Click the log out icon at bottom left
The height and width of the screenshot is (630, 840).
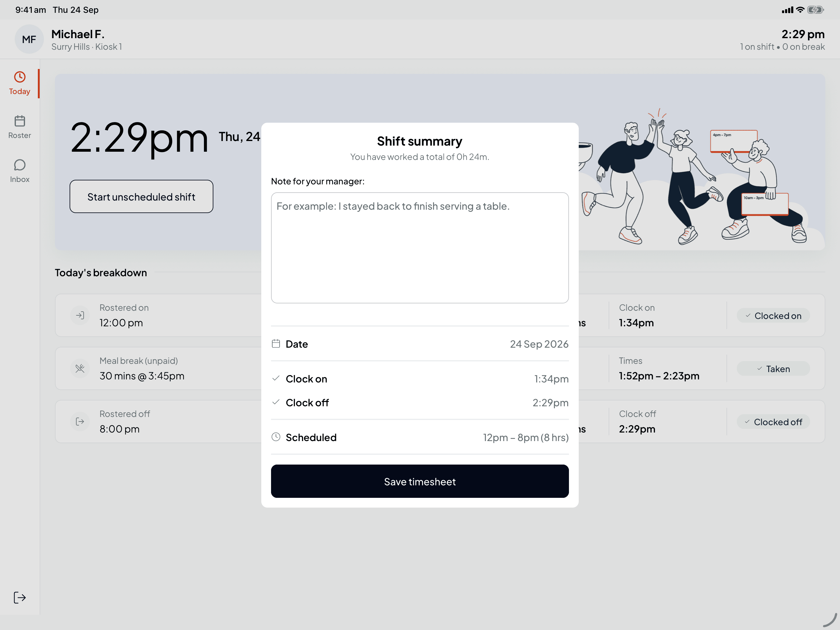[x=19, y=597]
